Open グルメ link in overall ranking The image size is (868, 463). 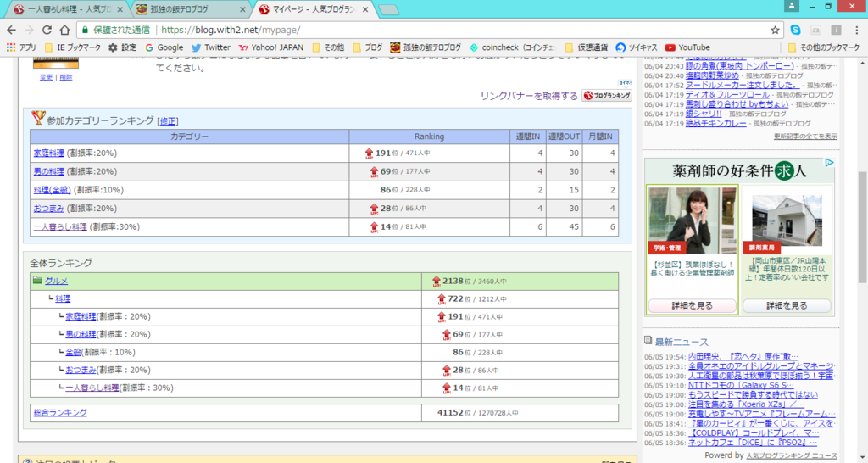tap(57, 281)
